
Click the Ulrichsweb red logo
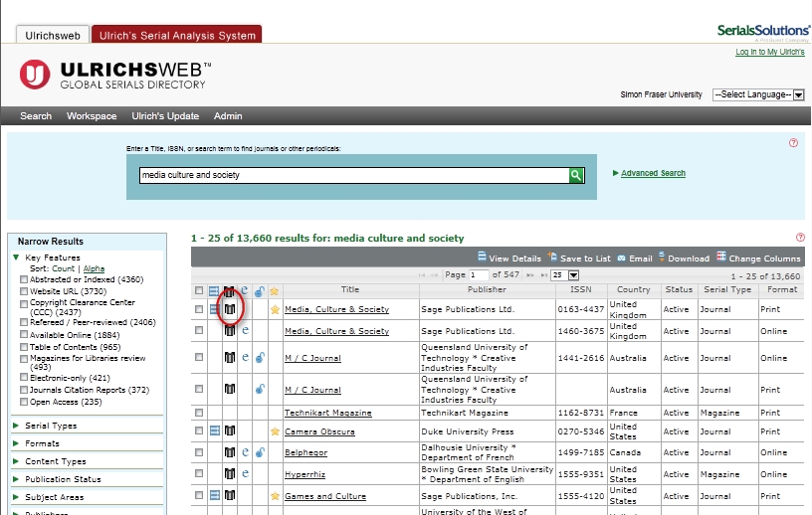tap(35, 75)
